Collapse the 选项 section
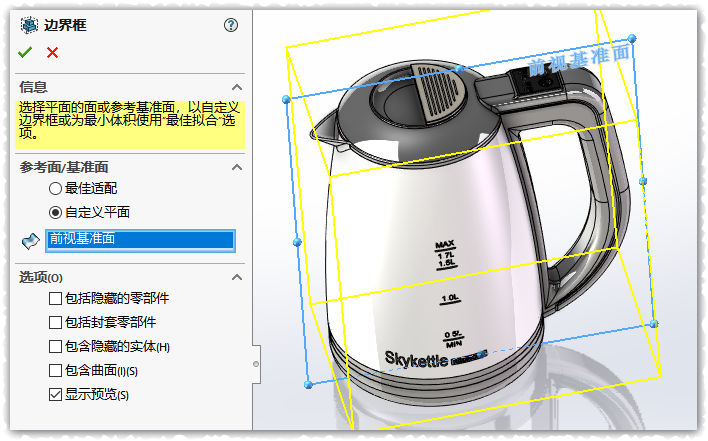 click(x=237, y=277)
